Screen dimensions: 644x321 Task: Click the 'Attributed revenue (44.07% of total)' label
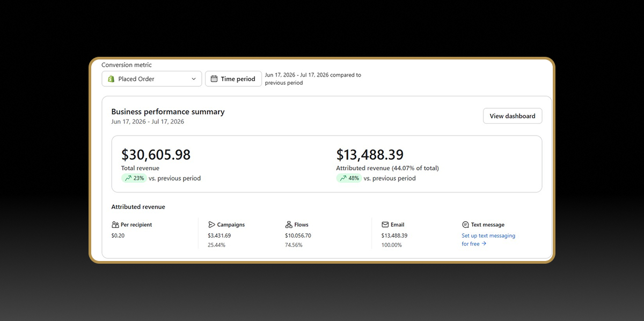387,168
